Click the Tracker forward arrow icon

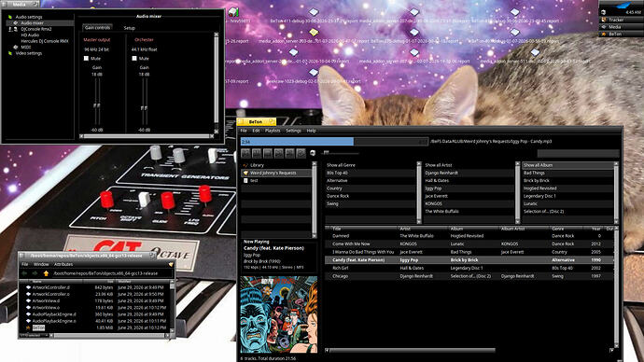(x=35, y=273)
